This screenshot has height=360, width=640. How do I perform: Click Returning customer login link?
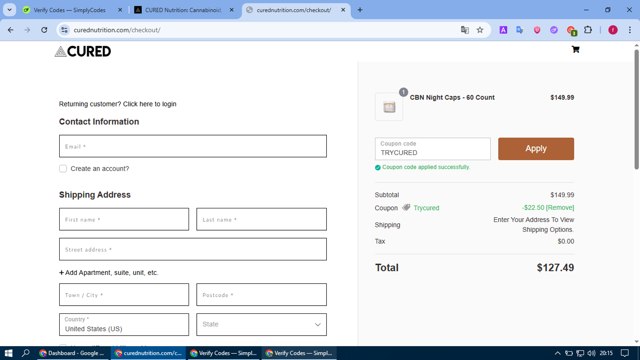118,104
